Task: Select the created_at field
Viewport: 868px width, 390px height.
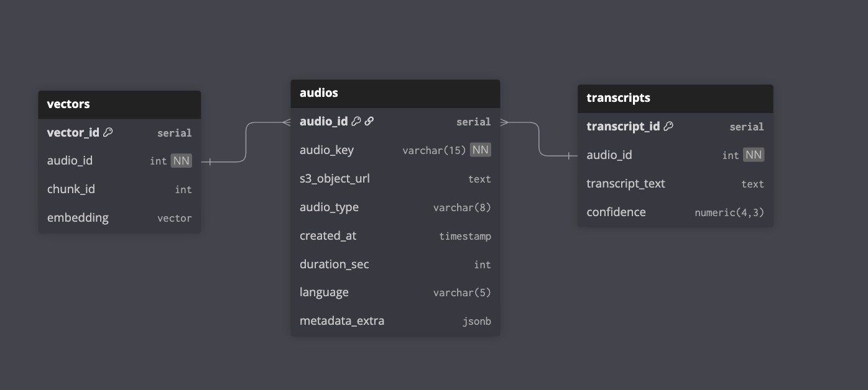Action: pos(395,236)
